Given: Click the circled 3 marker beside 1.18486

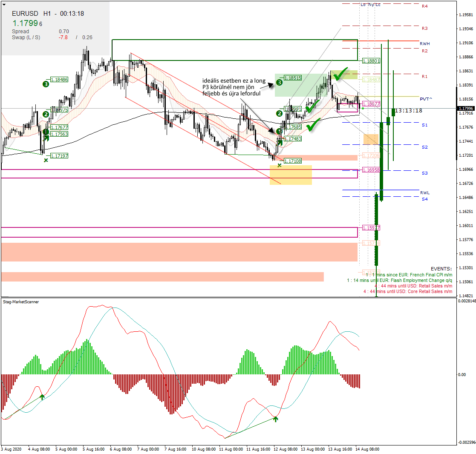Looking at the screenshot, I should (46, 84).
